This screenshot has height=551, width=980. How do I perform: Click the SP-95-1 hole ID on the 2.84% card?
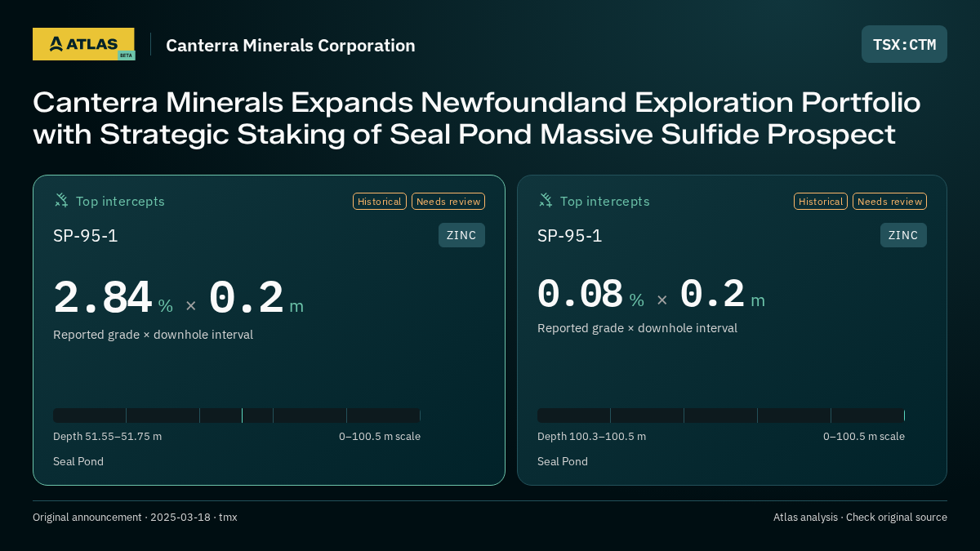tap(86, 236)
